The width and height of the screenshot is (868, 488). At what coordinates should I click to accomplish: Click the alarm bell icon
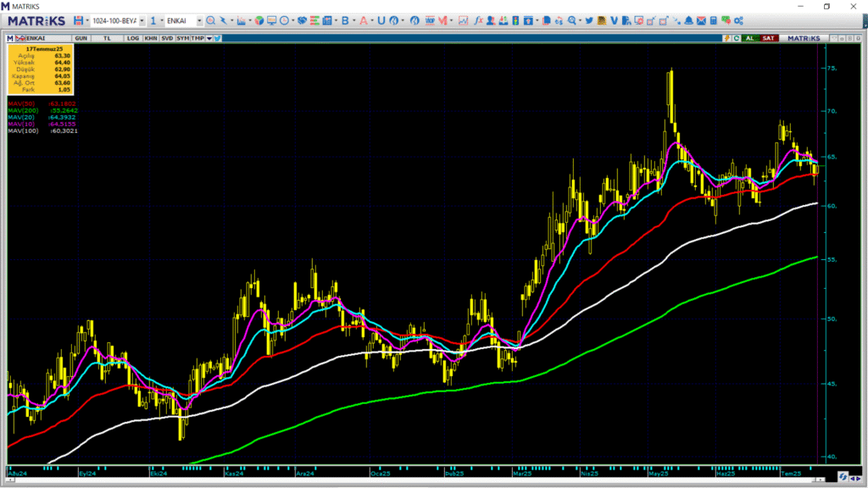pyautogui.click(x=689, y=20)
